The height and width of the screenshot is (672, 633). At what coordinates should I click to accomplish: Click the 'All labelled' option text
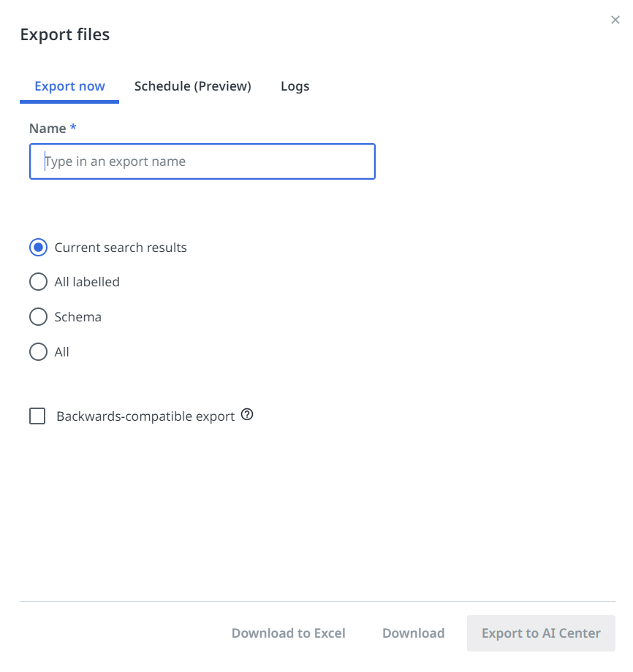[x=87, y=282]
